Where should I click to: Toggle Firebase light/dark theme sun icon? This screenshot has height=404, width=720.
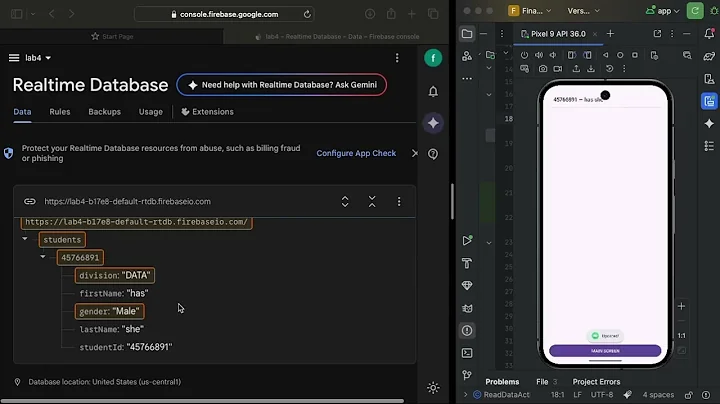click(x=433, y=388)
